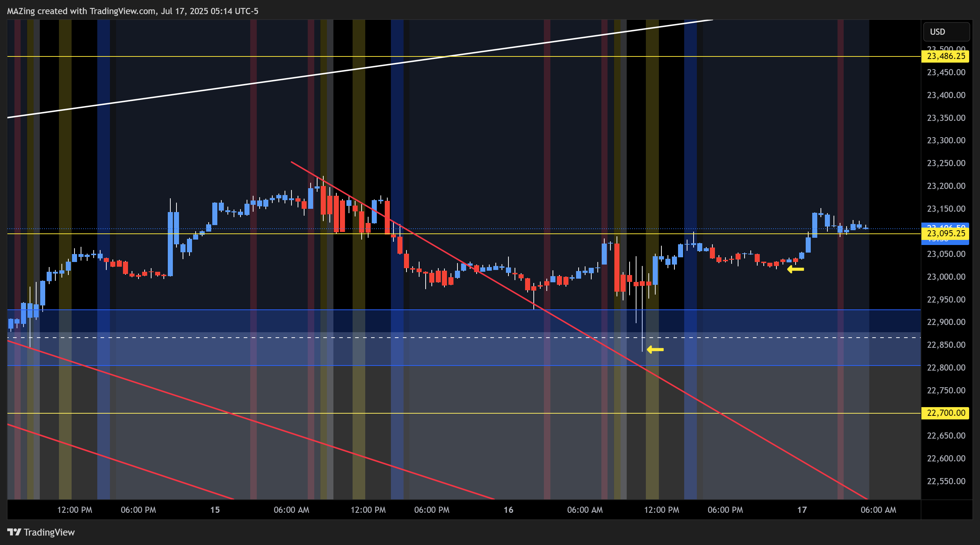The height and width of the screenshot is (545, 980).
Task: Click the 23,150.00 price axis value
Action: click(946, 209)
